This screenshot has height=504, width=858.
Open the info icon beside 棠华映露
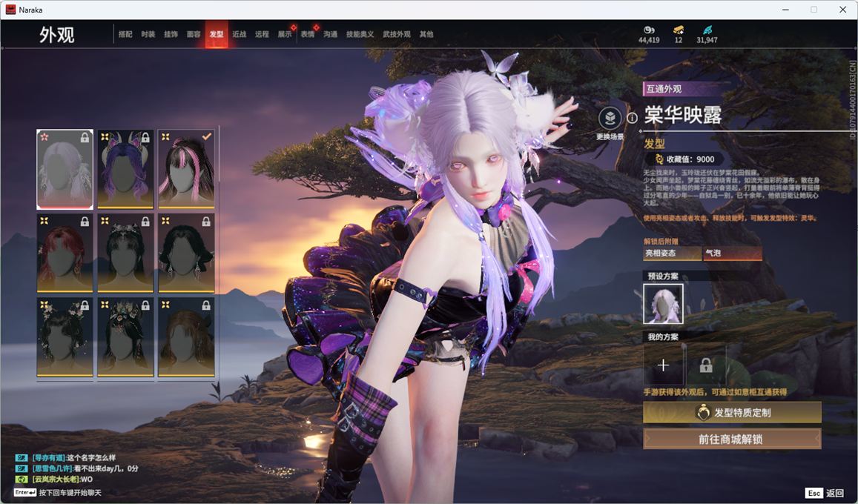pyautogui.click(x=632, y=118)
